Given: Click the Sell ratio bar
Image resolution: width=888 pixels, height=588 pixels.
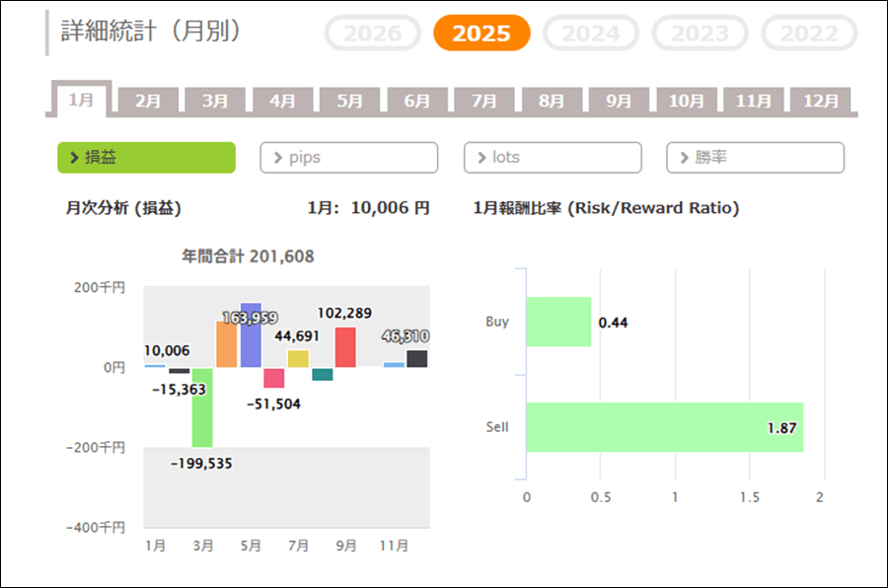Looking at the screenshot, I should point(664,427).
